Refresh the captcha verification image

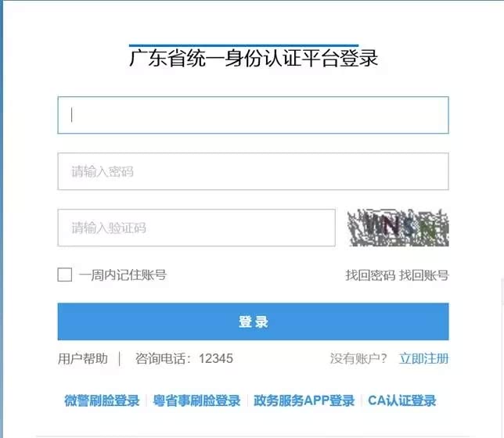(398, 228)
